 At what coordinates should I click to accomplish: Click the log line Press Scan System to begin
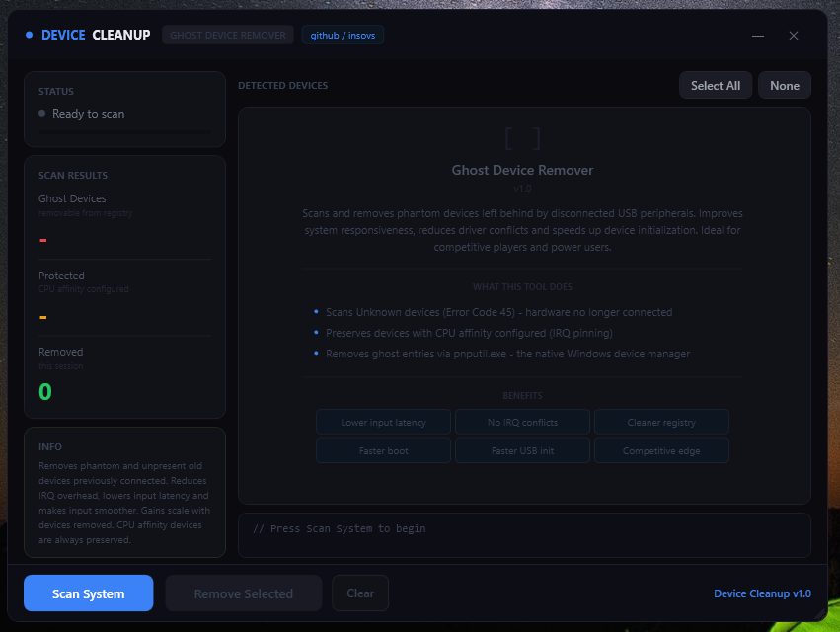point(340,528)
